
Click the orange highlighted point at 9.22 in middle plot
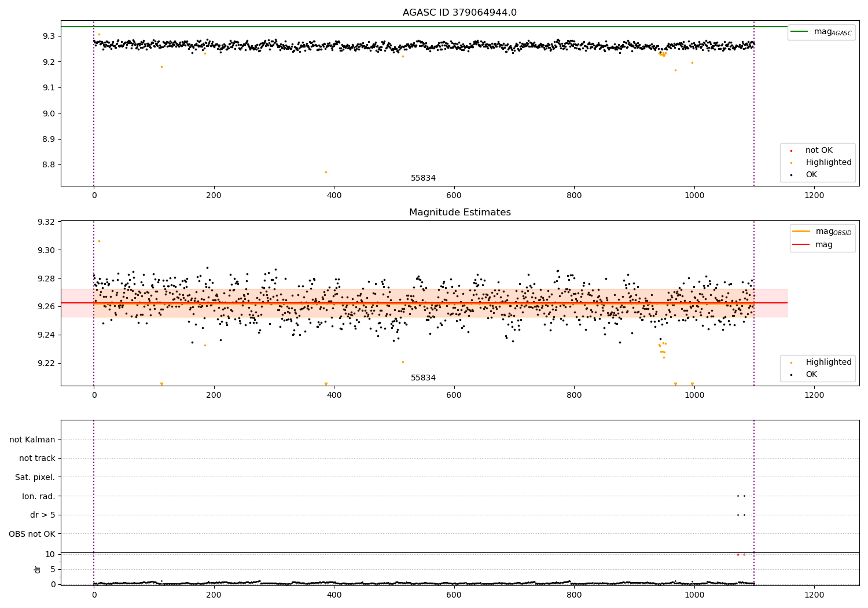click(x=403, y=362)
